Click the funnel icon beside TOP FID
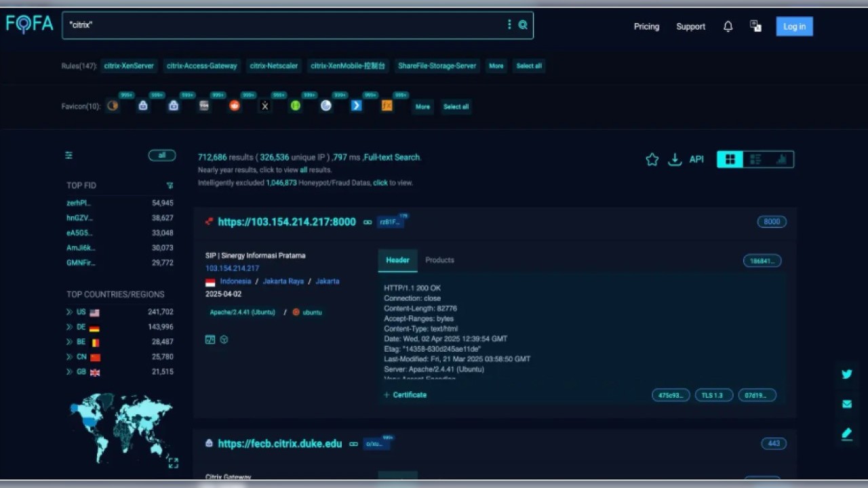 170,185
